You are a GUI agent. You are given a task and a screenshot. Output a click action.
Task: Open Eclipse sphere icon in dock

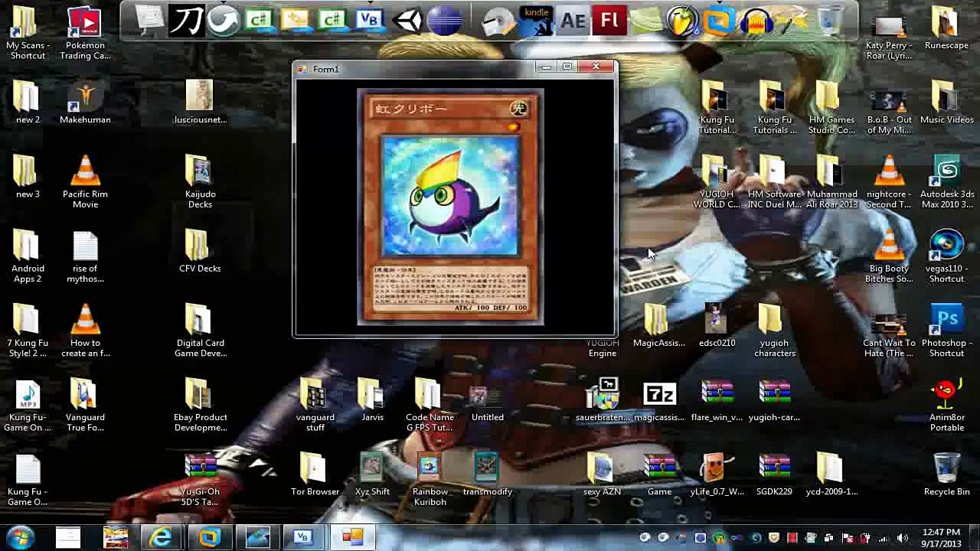tap(445, 21)
